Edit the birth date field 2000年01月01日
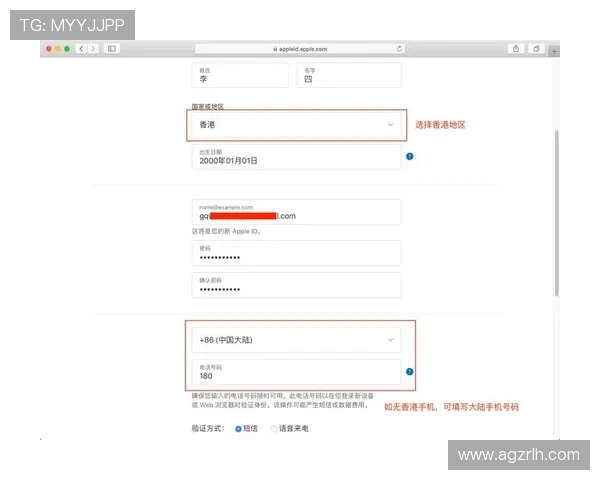Image resolution: width=600 pixels, height=480 pixels. [297, 157]
